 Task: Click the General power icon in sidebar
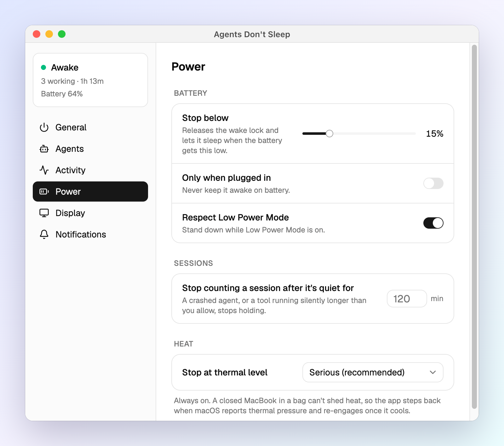pyautogui.click(x=44, y=127)
